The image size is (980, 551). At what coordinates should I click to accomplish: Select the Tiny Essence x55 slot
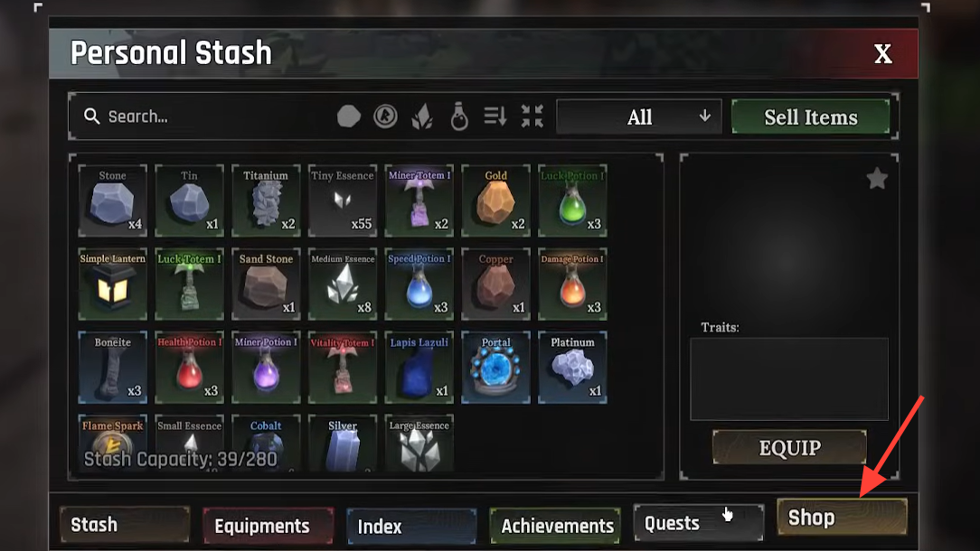pos(343,201)
